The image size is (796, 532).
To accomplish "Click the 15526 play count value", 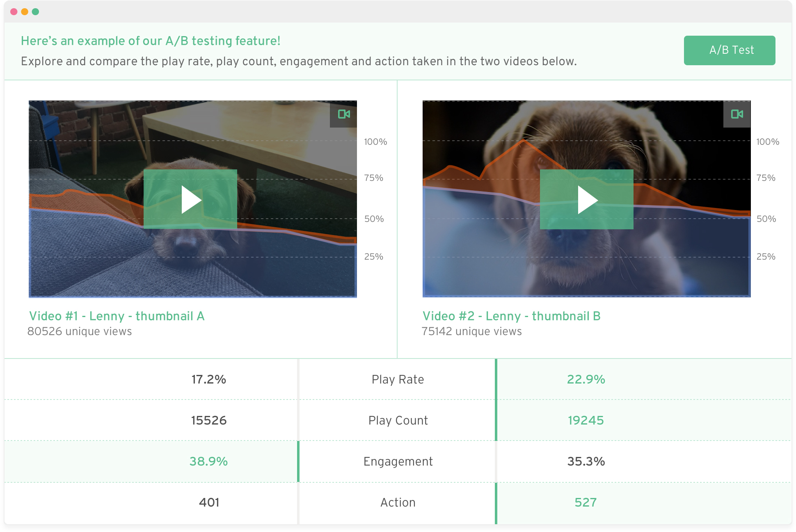I will click(208, 420).
